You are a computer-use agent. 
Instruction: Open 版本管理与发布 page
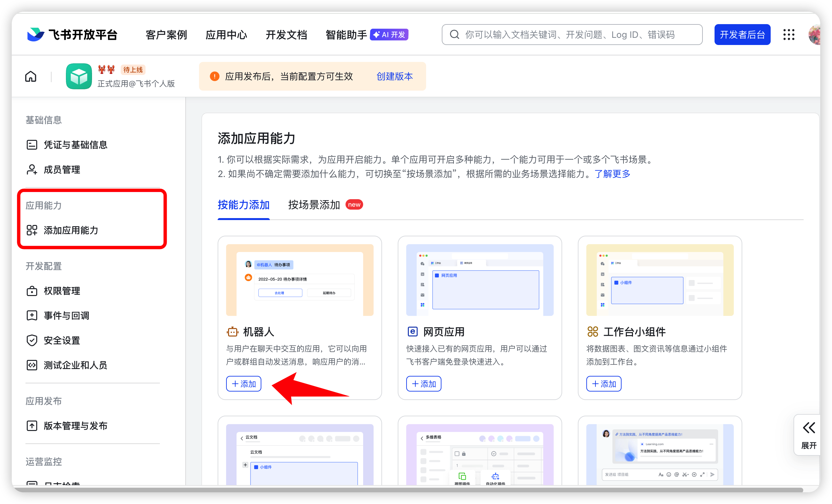[76, 426]
